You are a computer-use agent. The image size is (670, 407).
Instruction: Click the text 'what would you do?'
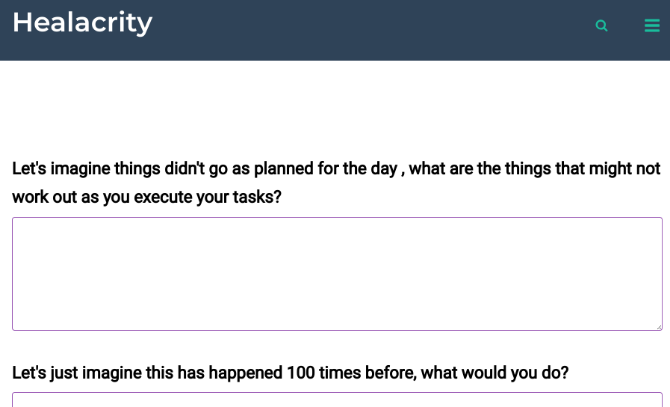494,372
